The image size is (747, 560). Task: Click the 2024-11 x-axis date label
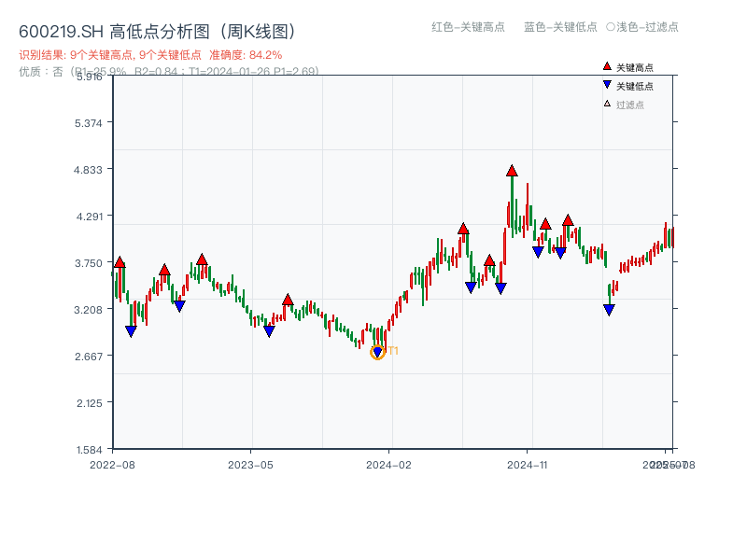528,465
